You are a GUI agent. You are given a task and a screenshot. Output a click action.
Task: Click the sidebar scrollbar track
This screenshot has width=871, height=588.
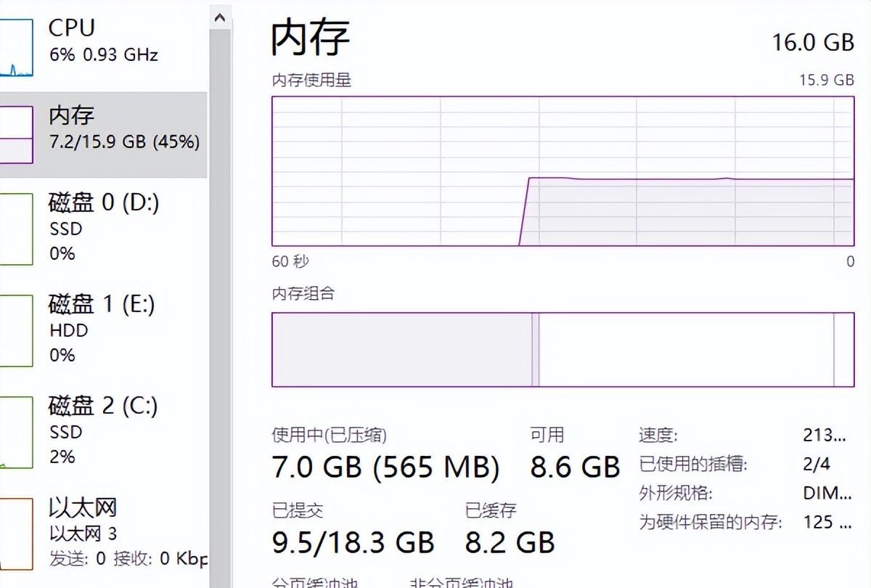click(x=220, y=290)
